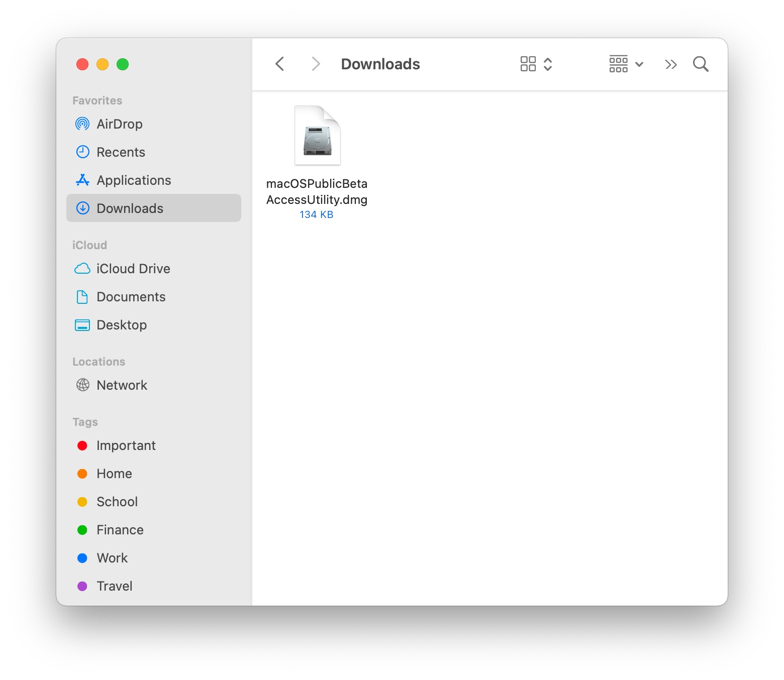Open the icon view switcher dropdown
Screen dimensions: 784x680
[x=536, y=64]
